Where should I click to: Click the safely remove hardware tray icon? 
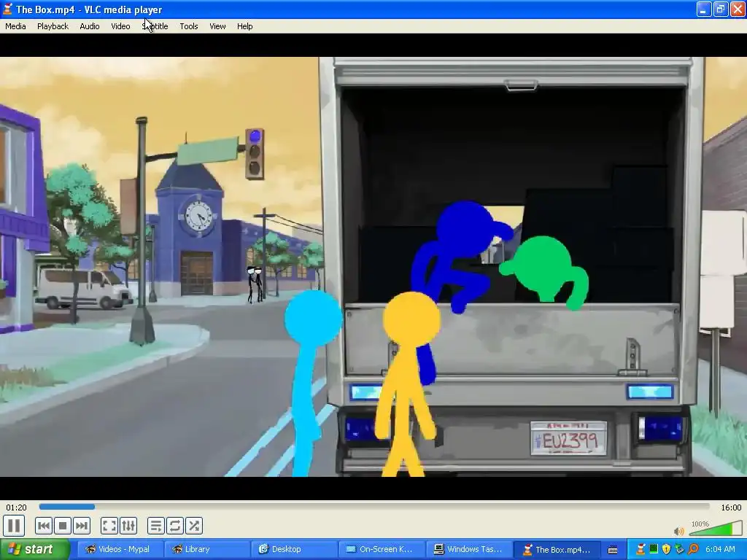(x=679, y=549)
